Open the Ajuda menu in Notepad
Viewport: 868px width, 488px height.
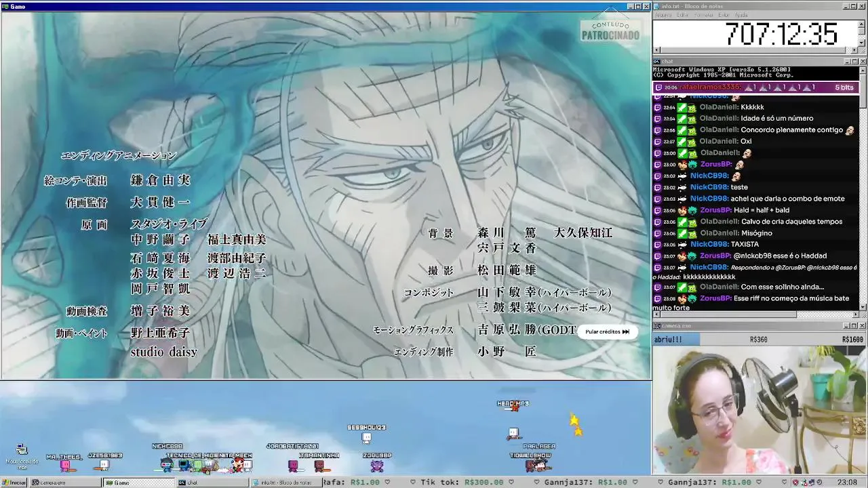coord(741,15)
